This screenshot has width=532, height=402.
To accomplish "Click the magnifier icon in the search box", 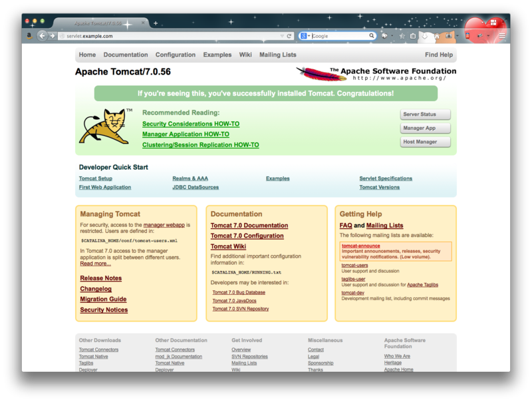I will 372,36.
